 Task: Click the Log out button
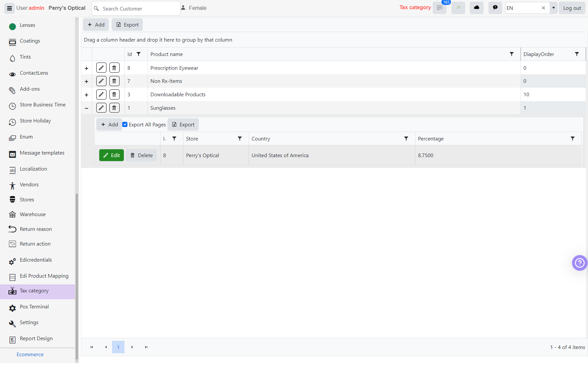click(572, 8)
